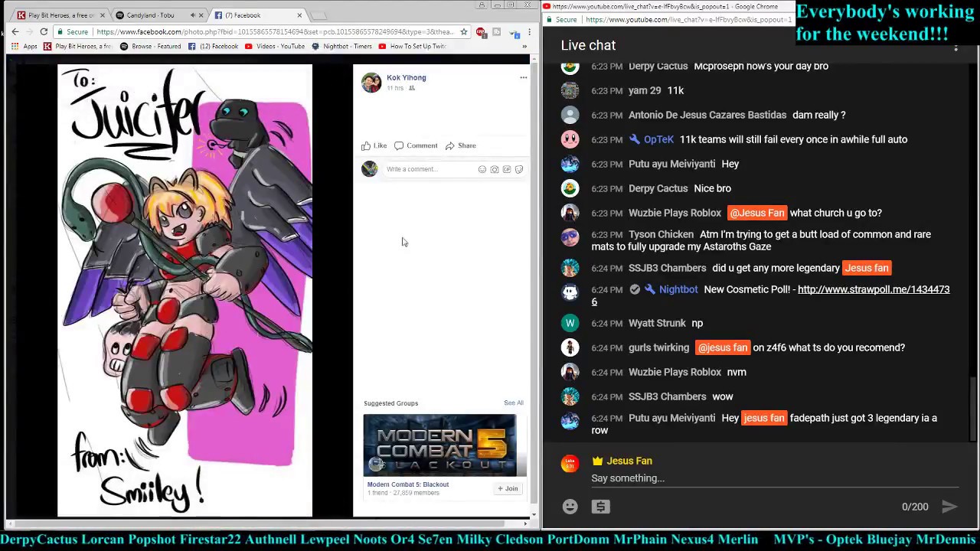View the Juicifer drawing photo
This screenshot has width=980, height=551.
click(185, 291)
